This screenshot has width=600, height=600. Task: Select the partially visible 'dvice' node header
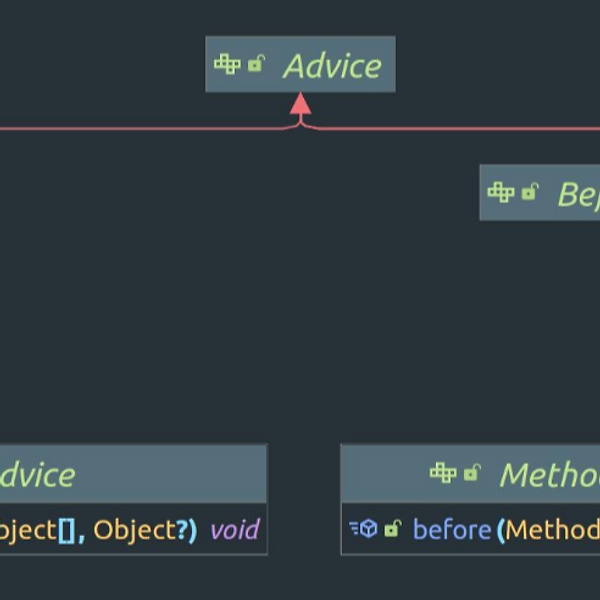[133, 474]
